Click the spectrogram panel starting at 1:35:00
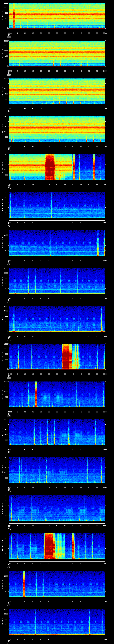Screen dimensions: 114x644 [57, 508]
